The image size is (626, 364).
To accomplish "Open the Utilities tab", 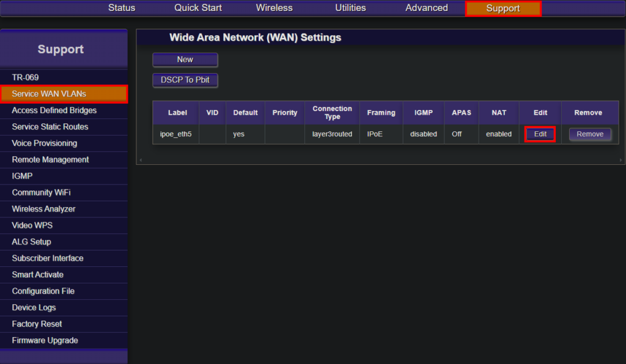I will 350,8.
